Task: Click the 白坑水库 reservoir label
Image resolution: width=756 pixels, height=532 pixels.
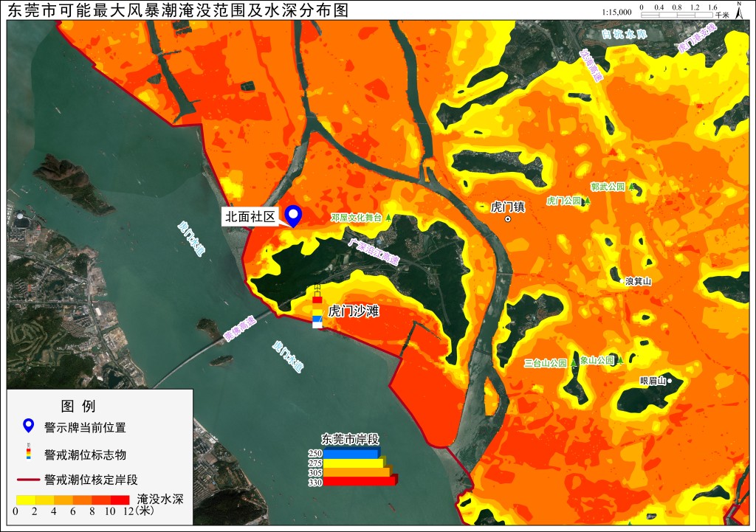Action: pyautogui.click(x=624, y=34)
